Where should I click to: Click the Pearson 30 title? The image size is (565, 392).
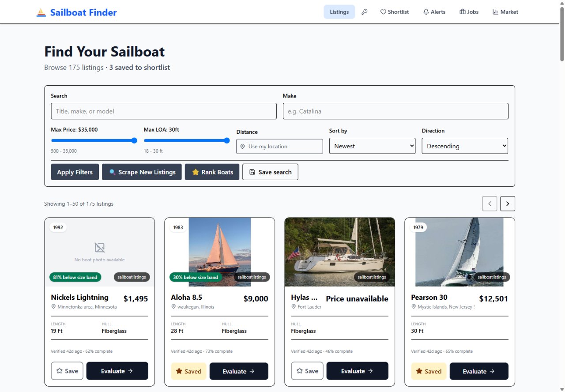(x=429, y=297)
